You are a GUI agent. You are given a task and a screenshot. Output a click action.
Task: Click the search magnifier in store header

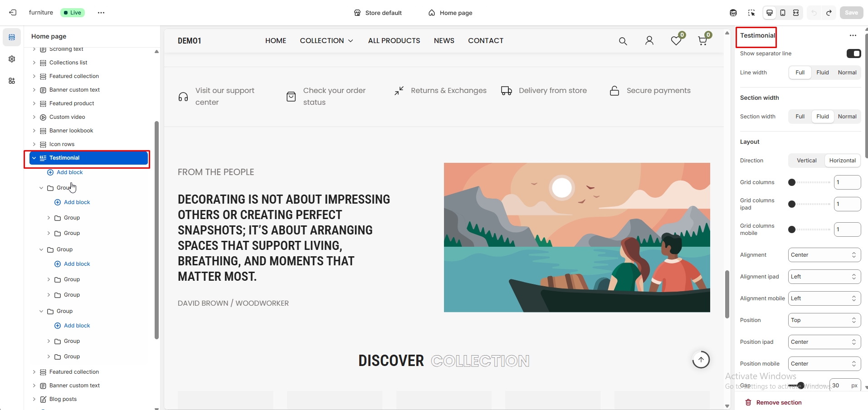tap(623, 41)
